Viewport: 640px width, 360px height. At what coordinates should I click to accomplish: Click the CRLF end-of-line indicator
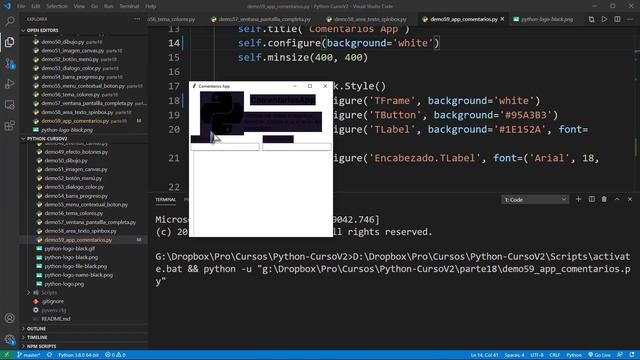pos(554,355)
